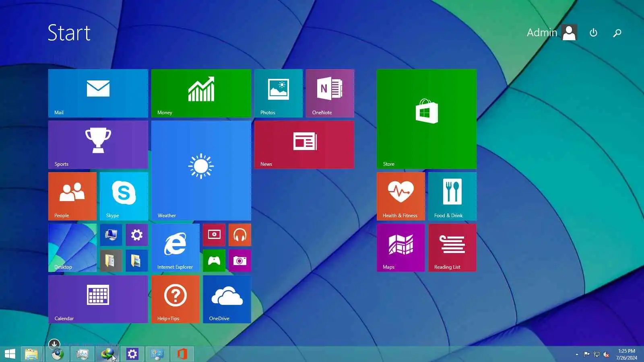Launch the Internet Explorer tile
Image resolution: width=644 pixels, height=362 pixels.
(175, 248)
